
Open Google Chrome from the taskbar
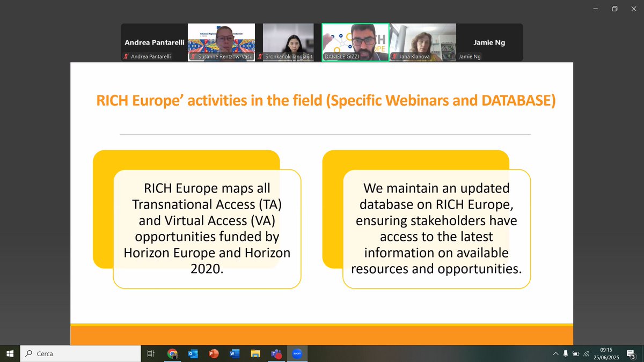pos(173,353)
